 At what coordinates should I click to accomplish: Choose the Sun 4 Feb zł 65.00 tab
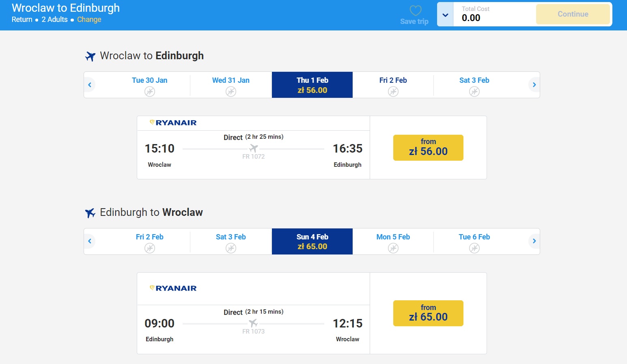(x=312, y=241)
